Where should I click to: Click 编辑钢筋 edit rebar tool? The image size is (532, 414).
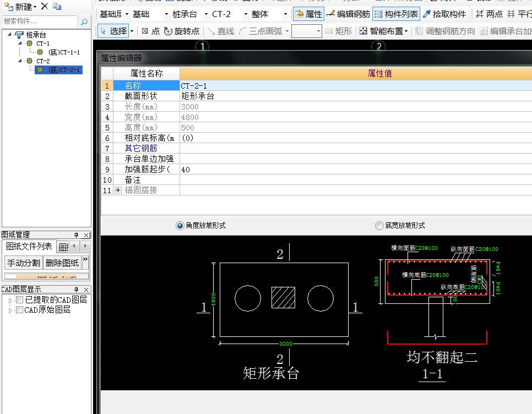click(x=349, y=14)
